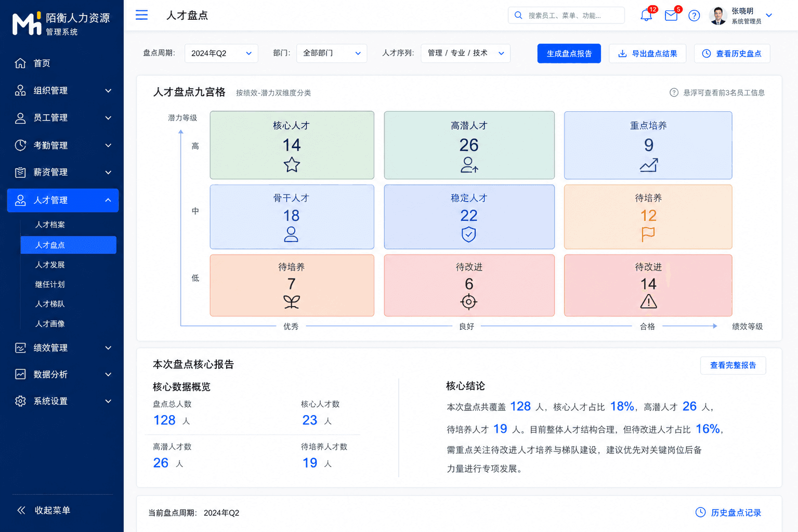
Task: Click the 查看完整报告 button
Action: tap(733, 365)
